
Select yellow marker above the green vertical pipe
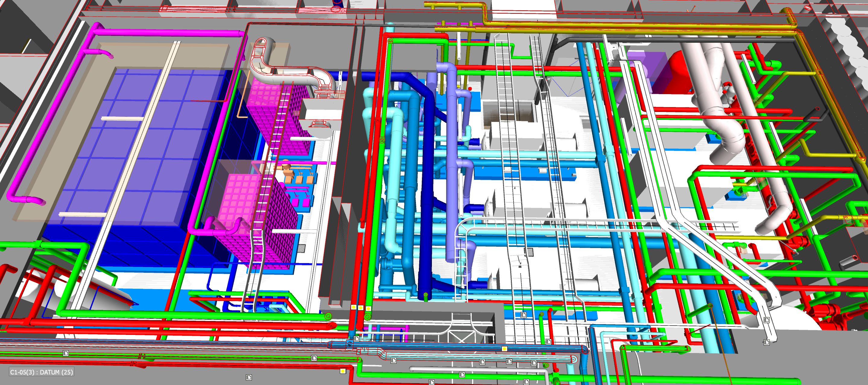coord(368,308)
